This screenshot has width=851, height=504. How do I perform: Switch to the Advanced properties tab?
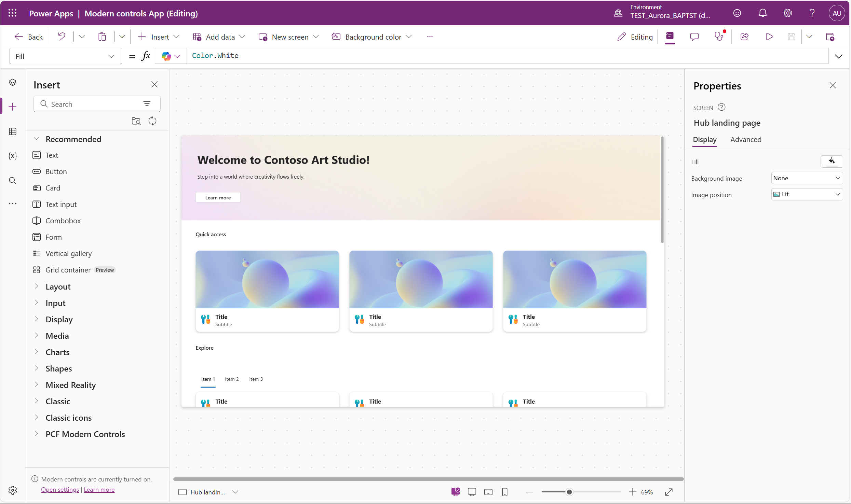(746, 140)
